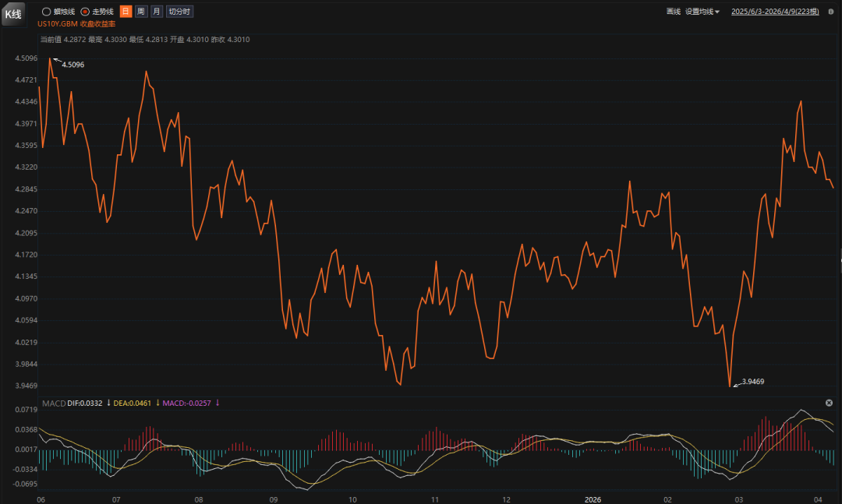Select the 走势线 trend line radio button

point(86,12)
